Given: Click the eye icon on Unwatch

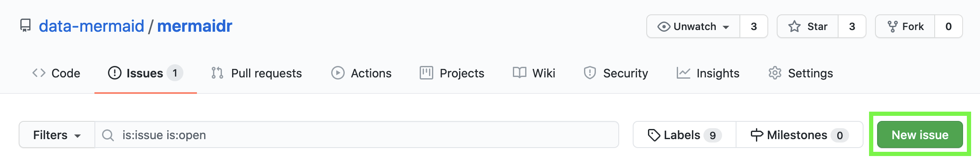Looking at the screenshot, I should 664,27.
